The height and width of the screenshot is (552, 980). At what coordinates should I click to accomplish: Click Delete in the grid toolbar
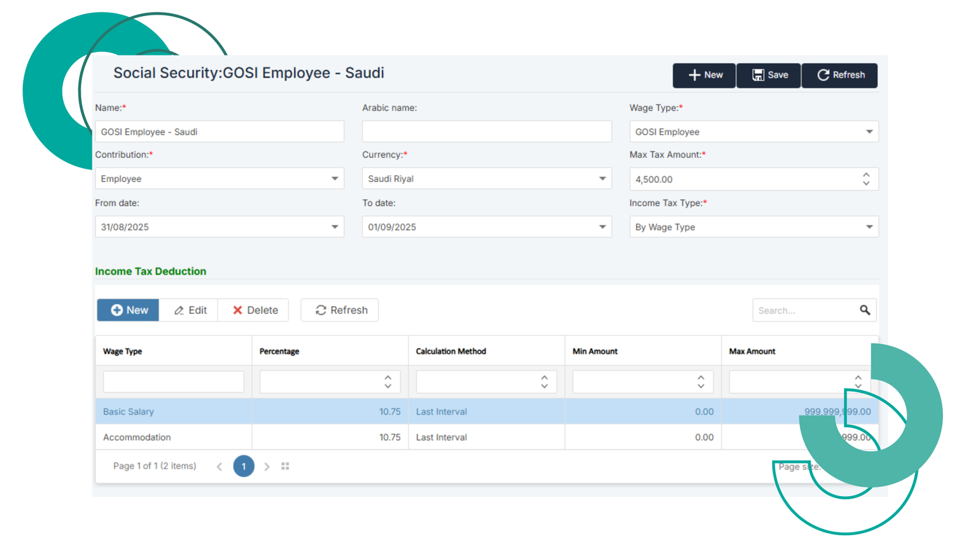[254, 310]
